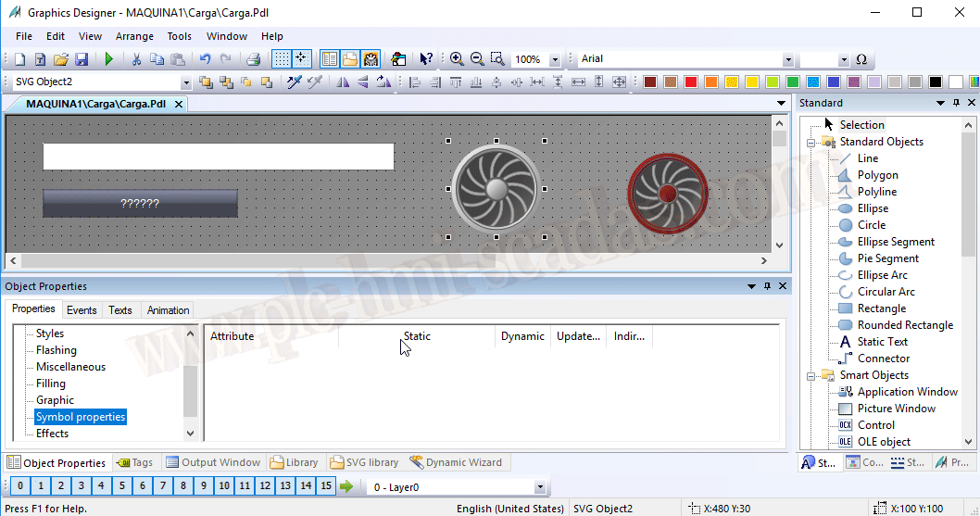Click the Print icon in toolbar
The height and width of the screenshot is (516, 980).
coord(253,59)
